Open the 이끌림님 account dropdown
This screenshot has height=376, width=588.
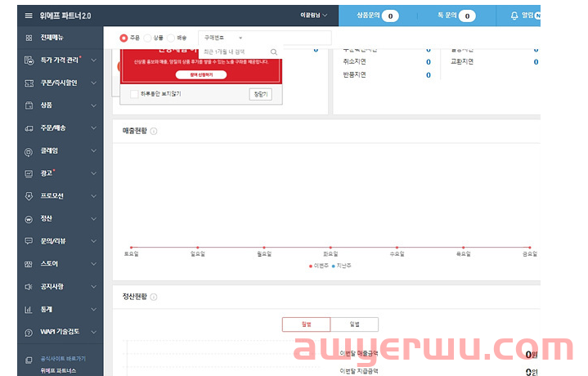[x=314, y=16]
